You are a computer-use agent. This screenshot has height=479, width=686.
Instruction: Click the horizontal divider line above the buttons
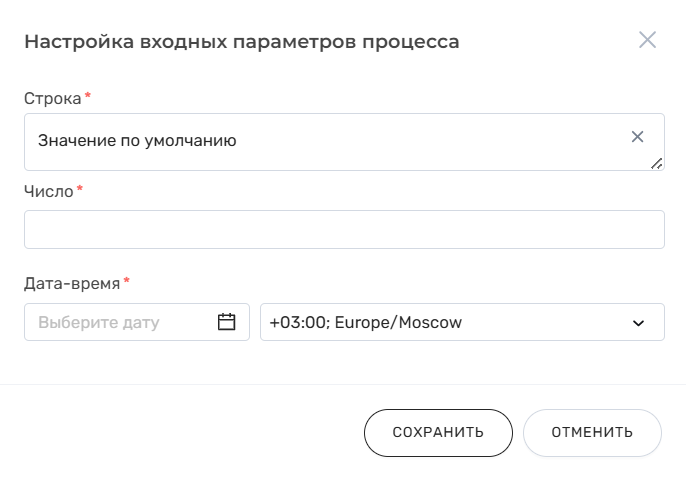(x=343, y=384)
